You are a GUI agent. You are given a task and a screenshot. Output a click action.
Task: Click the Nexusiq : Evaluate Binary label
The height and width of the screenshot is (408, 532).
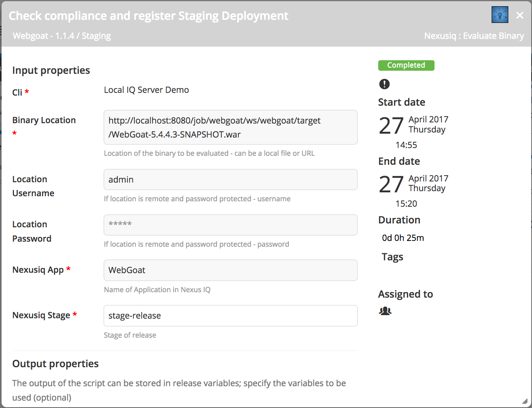(x=474, y=36)
